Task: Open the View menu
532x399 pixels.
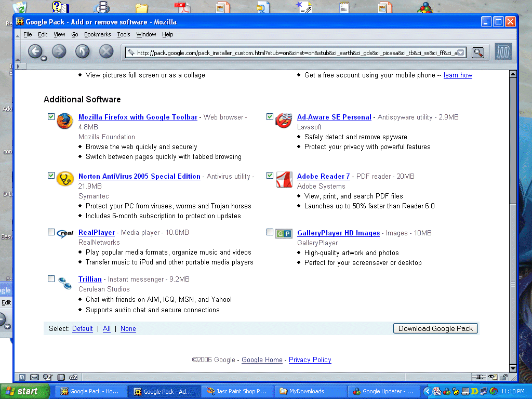Action: tap(59, 34)
